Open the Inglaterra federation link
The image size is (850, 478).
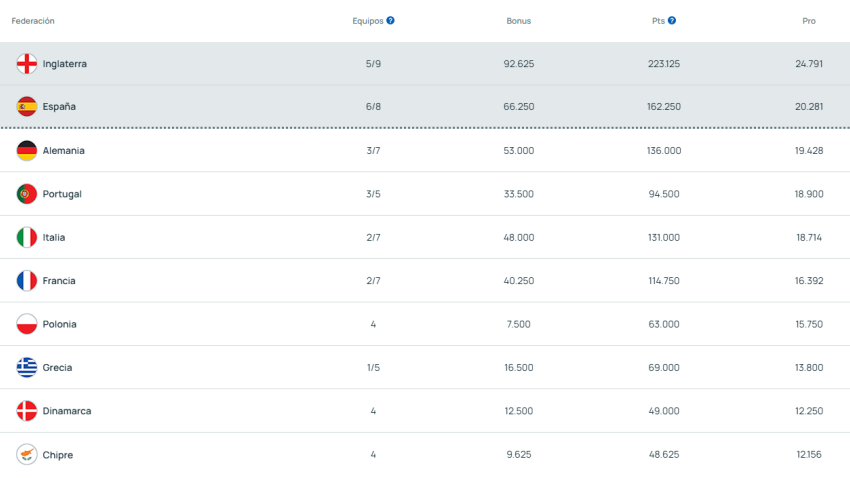pyautogui.click(x=64, y=64)
